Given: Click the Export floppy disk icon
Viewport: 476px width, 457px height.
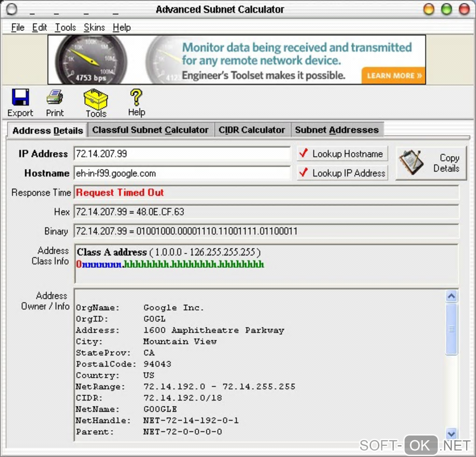Looking at the screenshot, I should [x=21, y=98].
